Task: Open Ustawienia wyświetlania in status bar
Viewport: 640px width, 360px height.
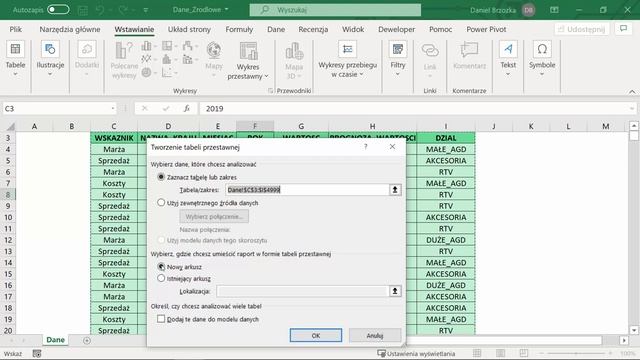Action: pyautogui.click(x=416, y=353)
